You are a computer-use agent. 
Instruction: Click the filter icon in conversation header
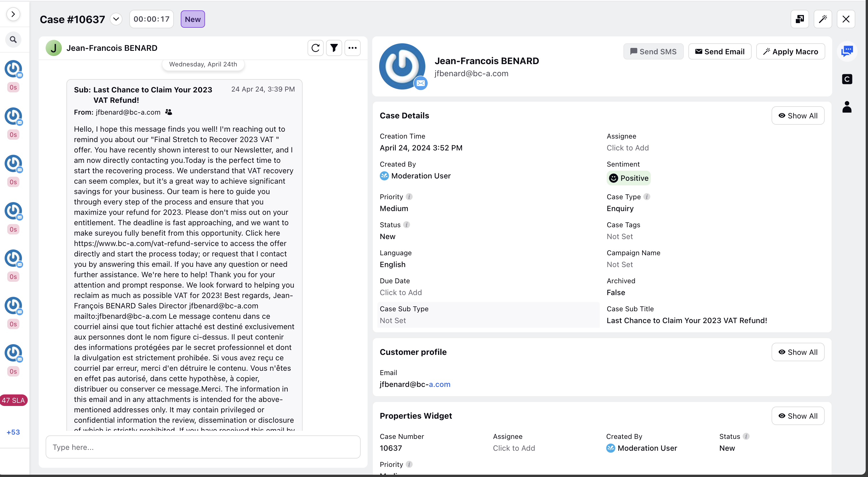334,48
